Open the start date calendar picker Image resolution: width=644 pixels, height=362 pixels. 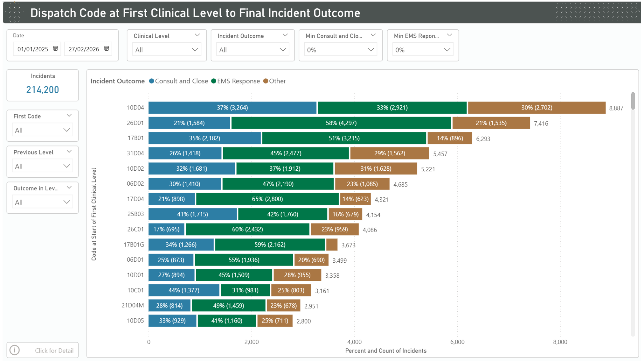[55, 49]
